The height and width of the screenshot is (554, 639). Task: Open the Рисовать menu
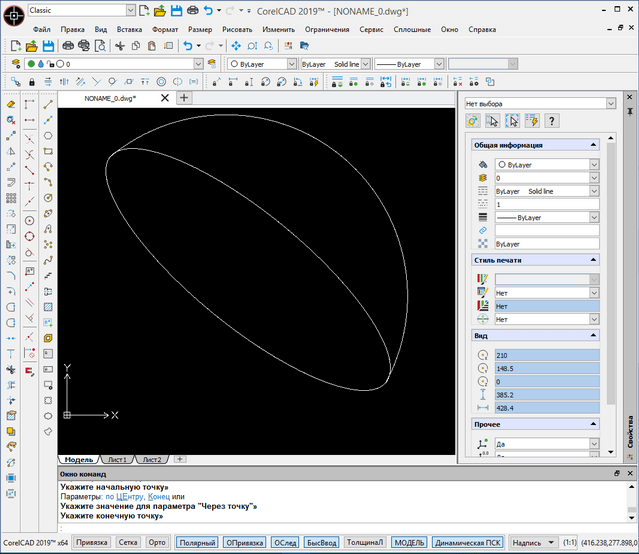click(237, 30)
